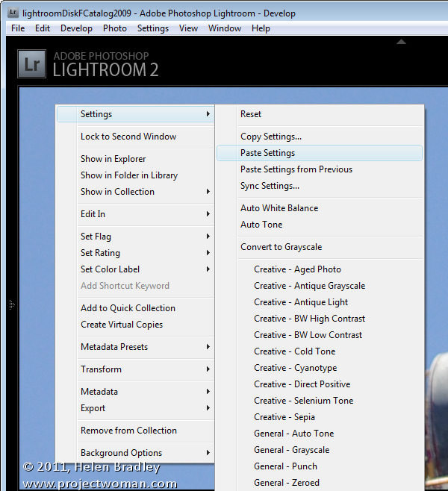The width and height of the screenshot is (448, 491).
Task: Click the highlighted Paste Settings entry
Action: point(320,153)
